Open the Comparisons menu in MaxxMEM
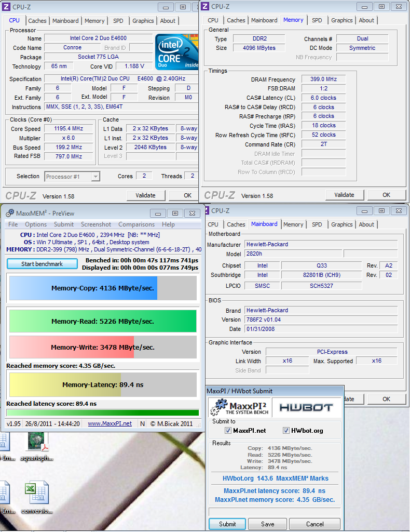 pos(136,224)
